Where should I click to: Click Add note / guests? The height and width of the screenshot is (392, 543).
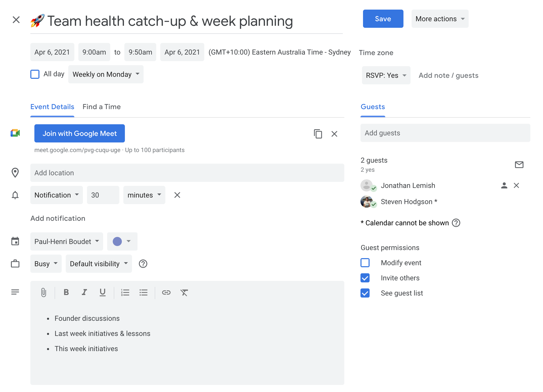coord(448,75)
